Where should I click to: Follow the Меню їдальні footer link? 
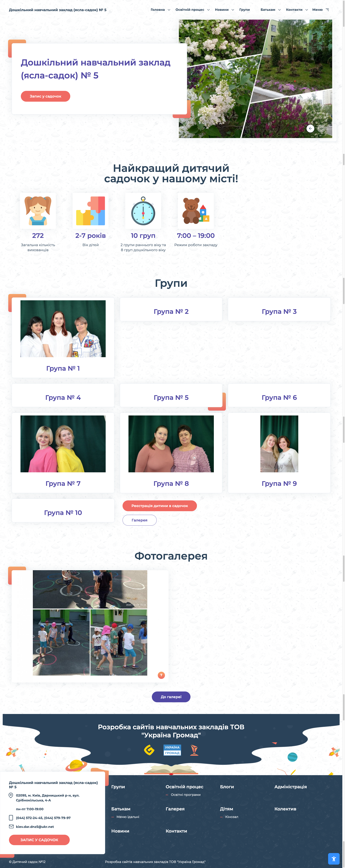pyautogui.click(x=128, y=817)
